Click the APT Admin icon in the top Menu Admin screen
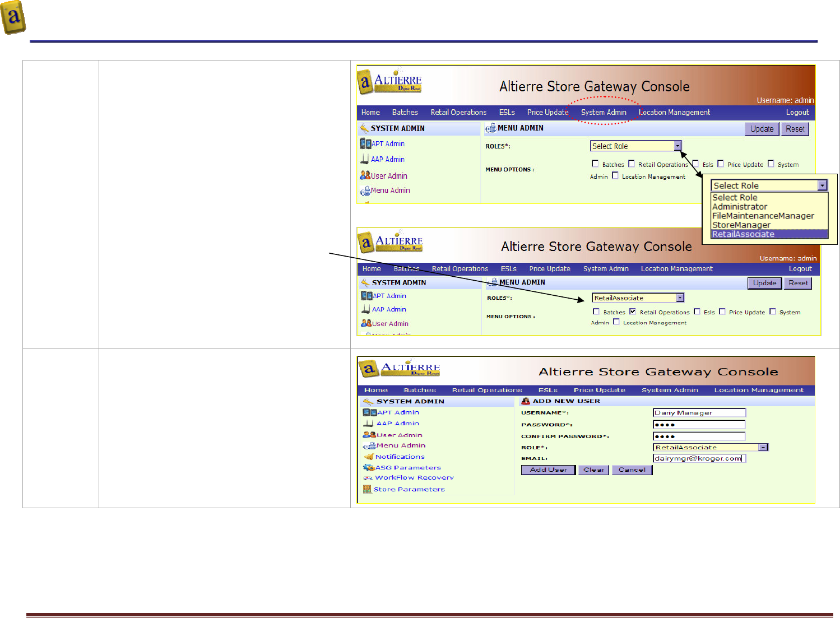The width and height of the screenshot is (840, 618). [365, 143]
